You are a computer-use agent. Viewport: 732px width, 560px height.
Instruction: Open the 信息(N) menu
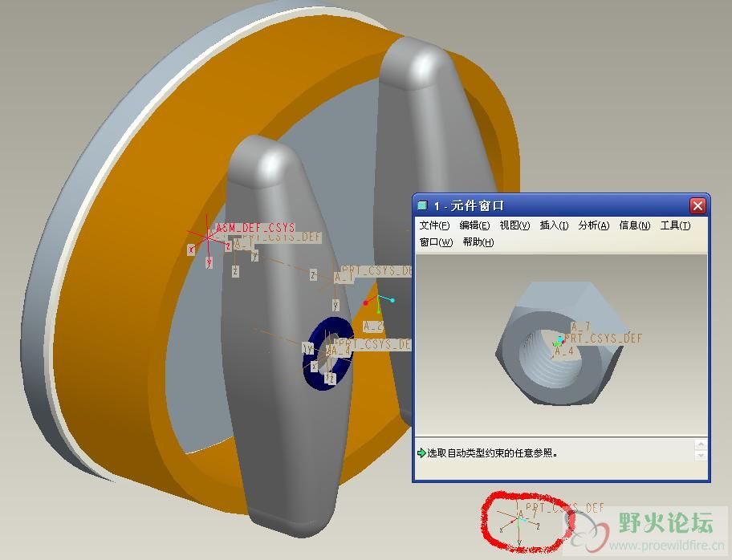tap(634, 225)
